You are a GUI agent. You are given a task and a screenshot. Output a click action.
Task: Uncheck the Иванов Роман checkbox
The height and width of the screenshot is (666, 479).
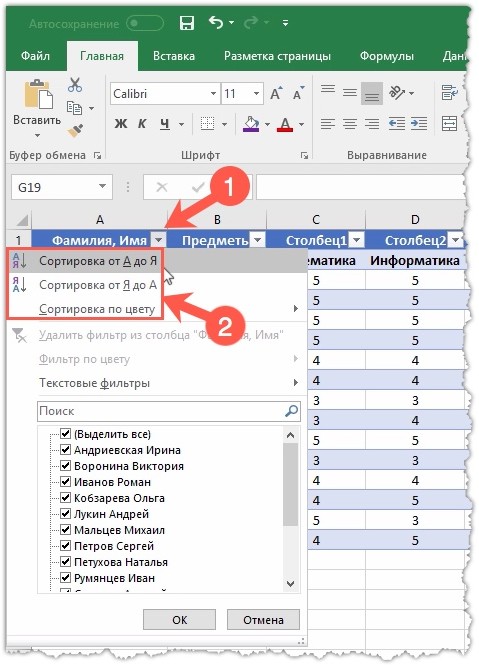[65, 482]
